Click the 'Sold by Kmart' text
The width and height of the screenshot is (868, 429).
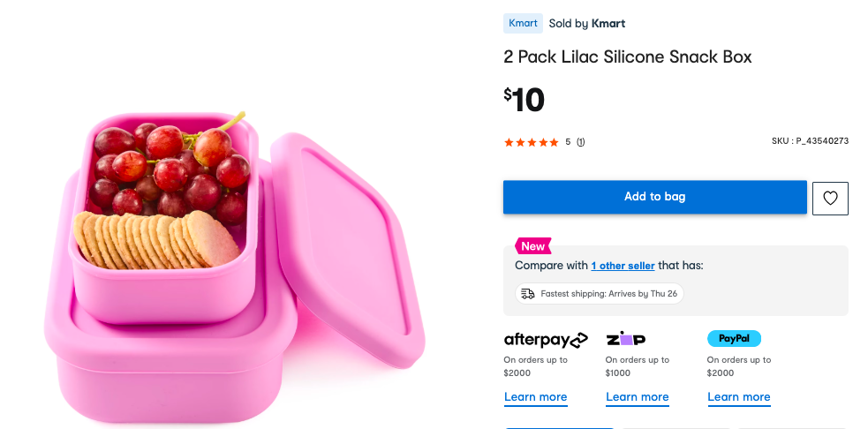click(586, 24)
